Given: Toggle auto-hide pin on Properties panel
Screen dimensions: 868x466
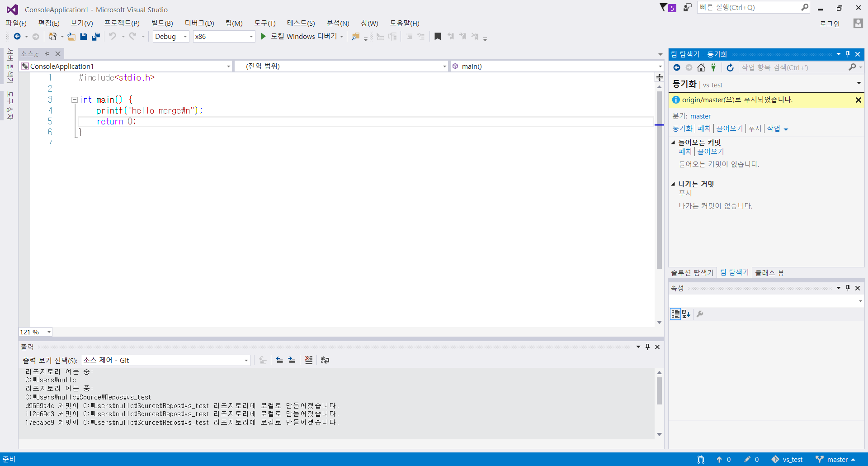Looking at the screenshot, I should click(848, 288).
